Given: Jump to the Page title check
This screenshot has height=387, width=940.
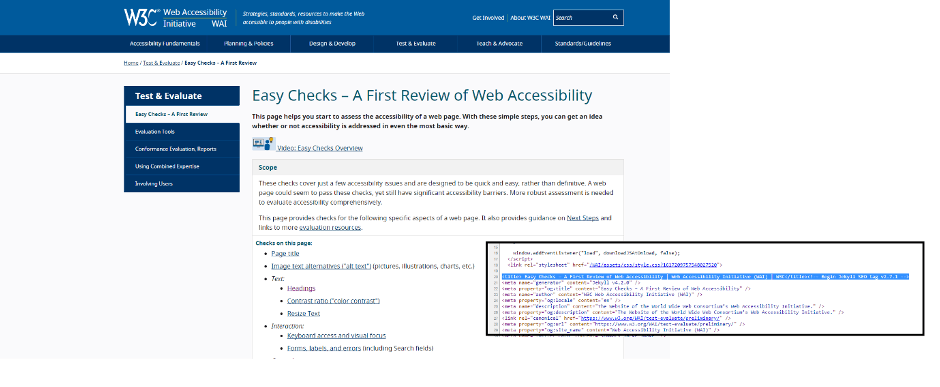Looking at the screenshot, I should click(x=285, y=253).
